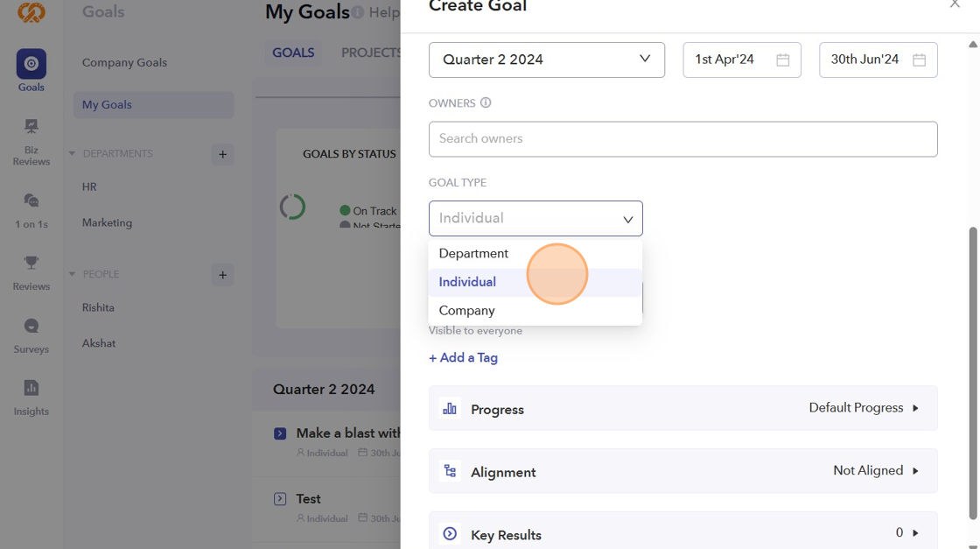
Task: Open the Surveys section icon
Action: [x=31, y=327]
